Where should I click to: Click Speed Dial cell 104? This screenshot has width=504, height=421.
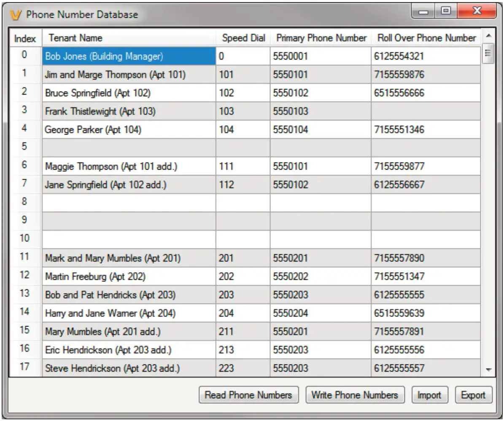tap(243, 130)
